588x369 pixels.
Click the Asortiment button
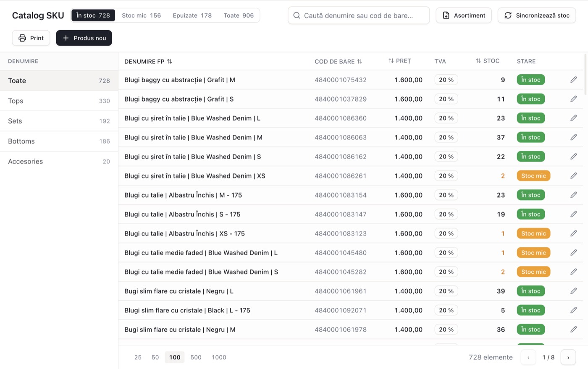point(464,16)
